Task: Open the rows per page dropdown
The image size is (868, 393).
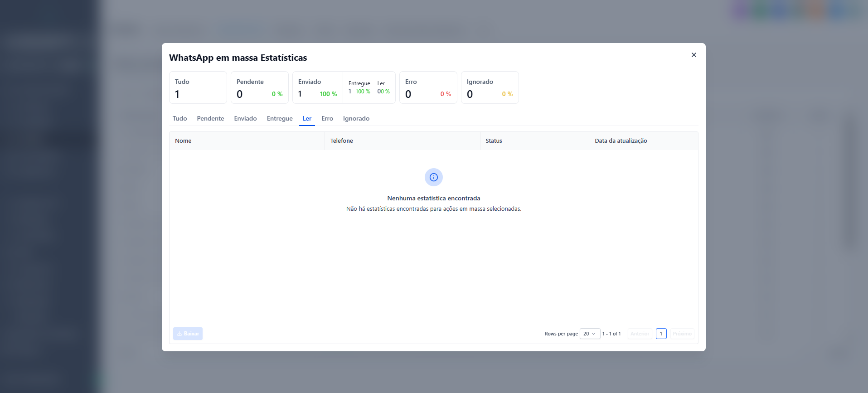Action: tap(590, 334)
